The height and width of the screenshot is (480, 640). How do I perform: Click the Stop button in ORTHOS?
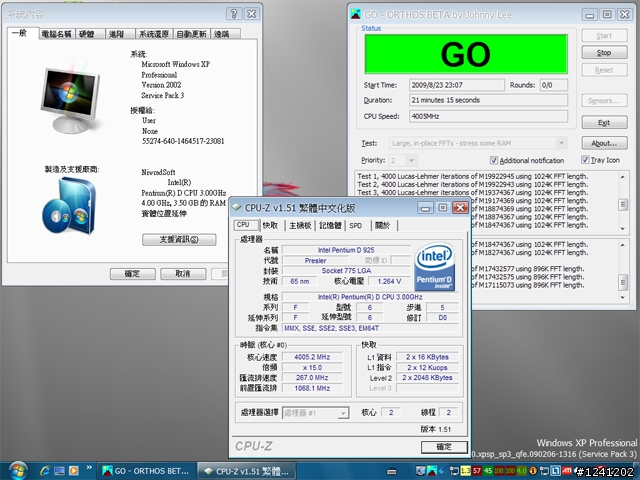pos(604,53)
